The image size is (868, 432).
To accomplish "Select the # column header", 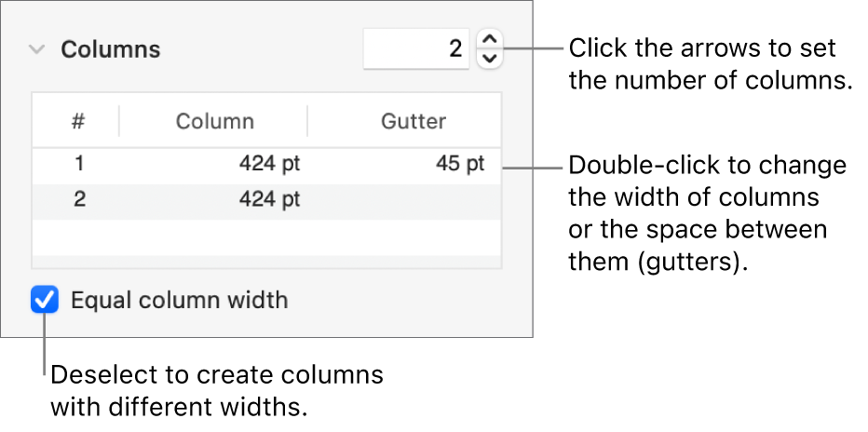I will [79, 121].
